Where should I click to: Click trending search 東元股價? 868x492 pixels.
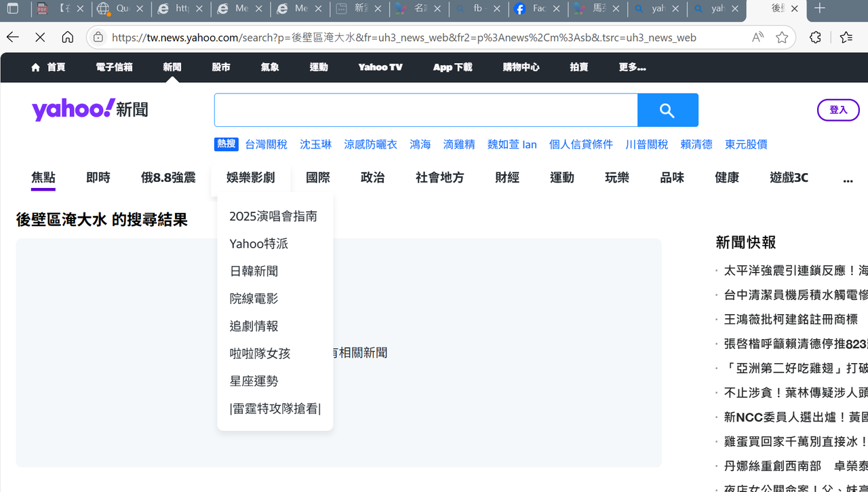tap(746, 145)
